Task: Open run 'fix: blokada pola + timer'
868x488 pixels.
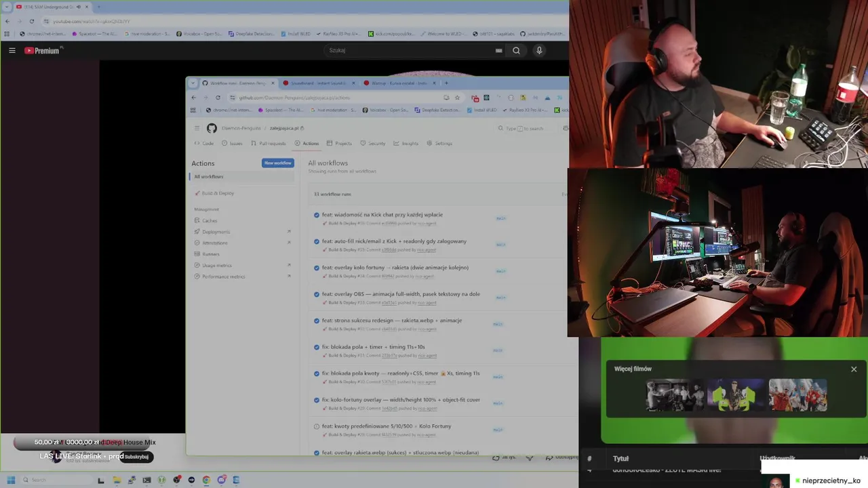Action: 374,347
